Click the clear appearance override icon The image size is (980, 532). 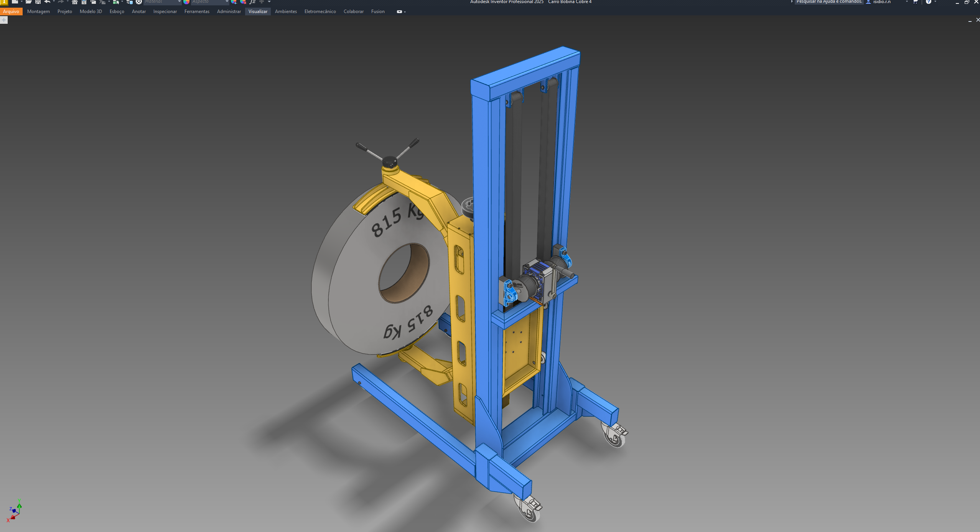[x=243, y=2]
